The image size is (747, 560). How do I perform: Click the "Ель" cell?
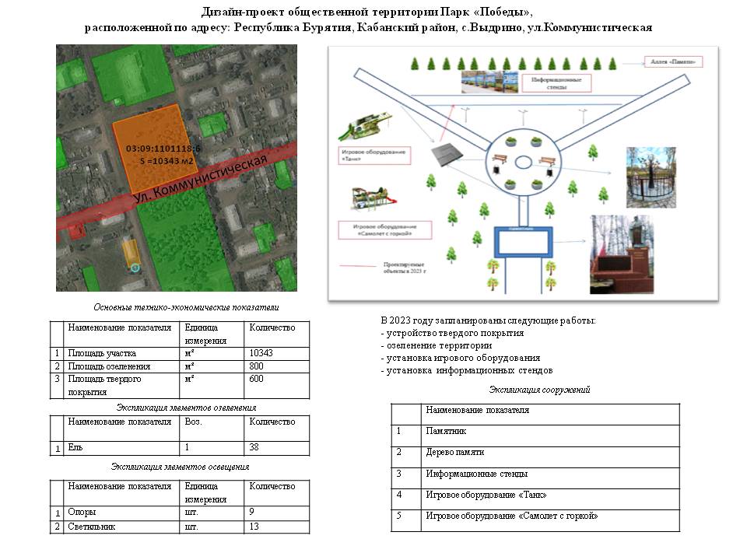[x=121, y=448]
